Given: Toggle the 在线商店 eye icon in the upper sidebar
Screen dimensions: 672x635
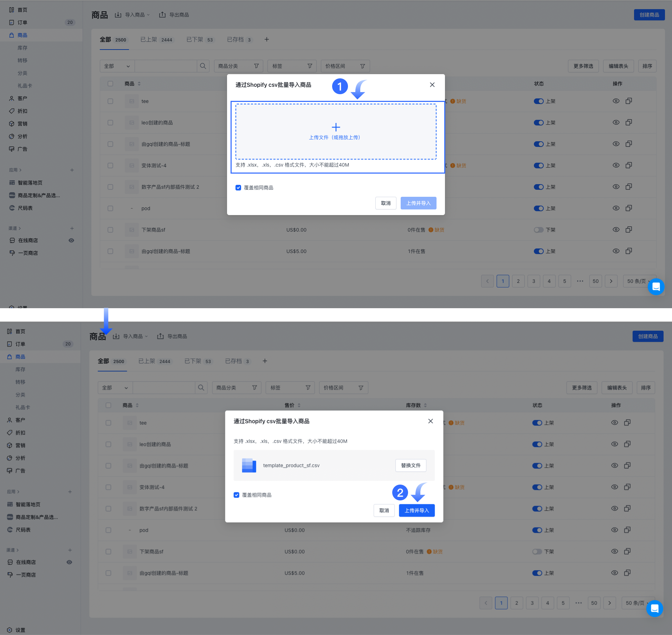Looking at the screenshot, I should tap(71, 240).
